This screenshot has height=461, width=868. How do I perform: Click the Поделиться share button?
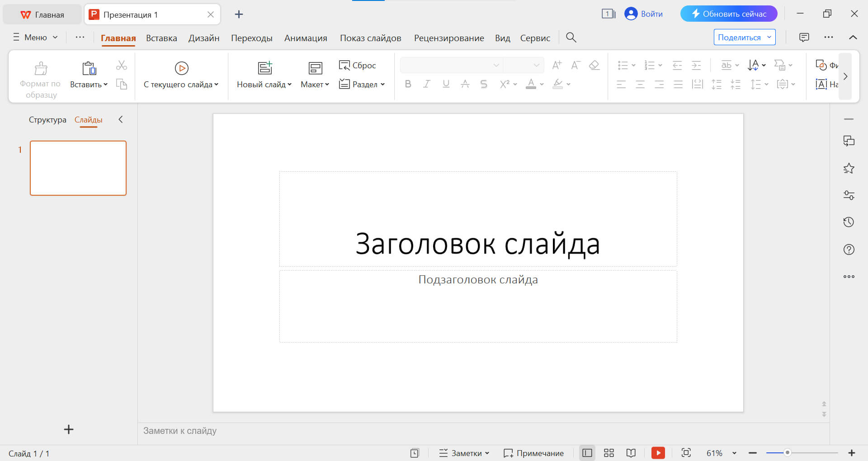[x=741, y=37]
